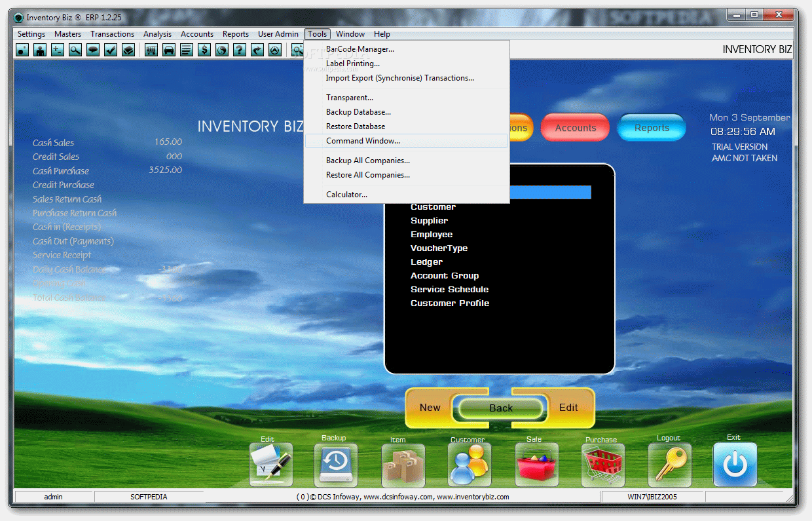Click the dollar sign toolbar icon
The height and width of the screenshot is (521, 812).
point(204,49)
